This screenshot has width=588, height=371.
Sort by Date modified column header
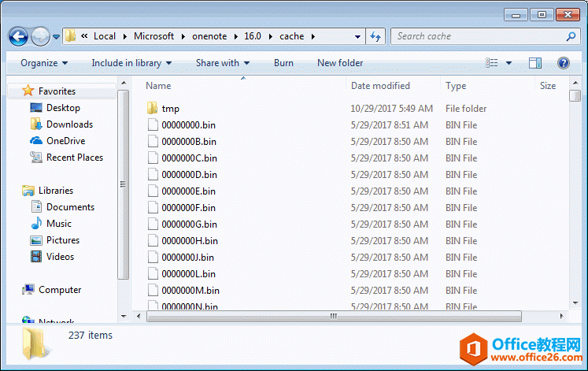click(x=380, y=86)
